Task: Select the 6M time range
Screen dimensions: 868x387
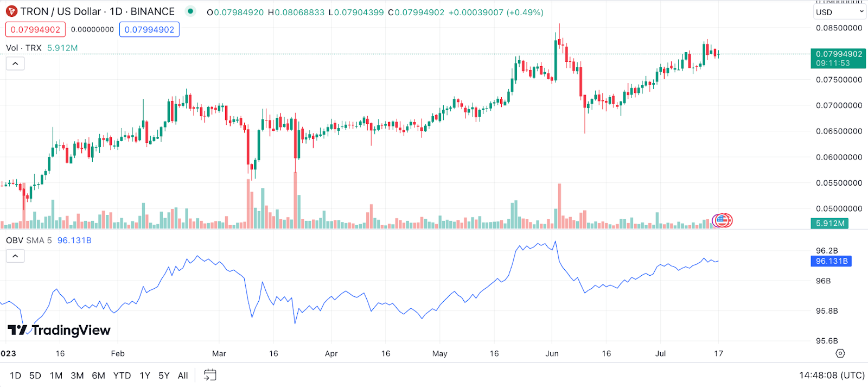Action: click(98, 376)
